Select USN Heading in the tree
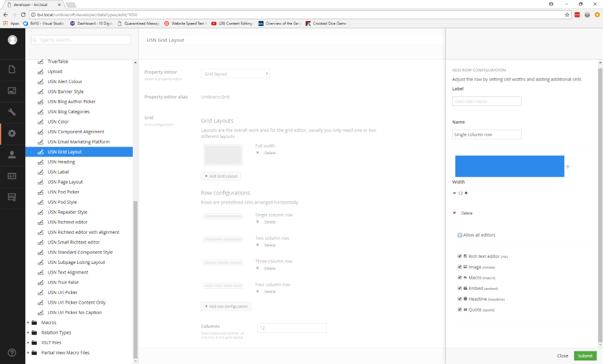Viewport: 603px width, 364px height. point(61,162)
